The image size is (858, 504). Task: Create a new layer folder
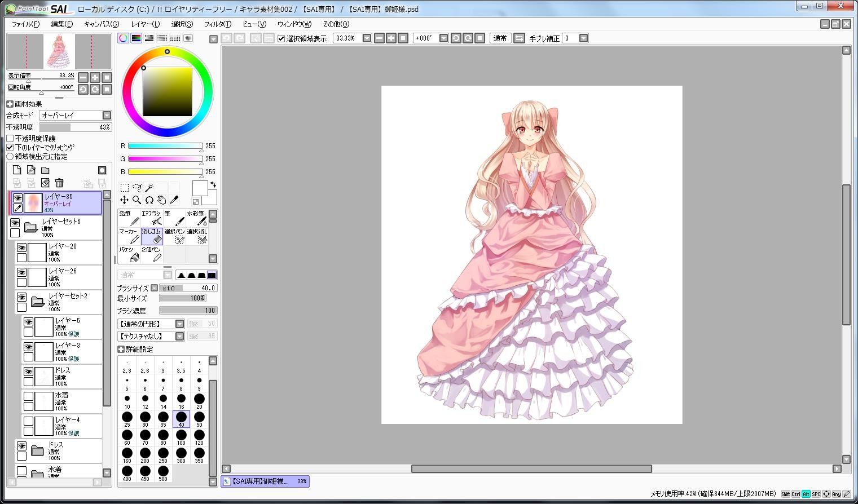pyautogui.click(x=45, y=170)
